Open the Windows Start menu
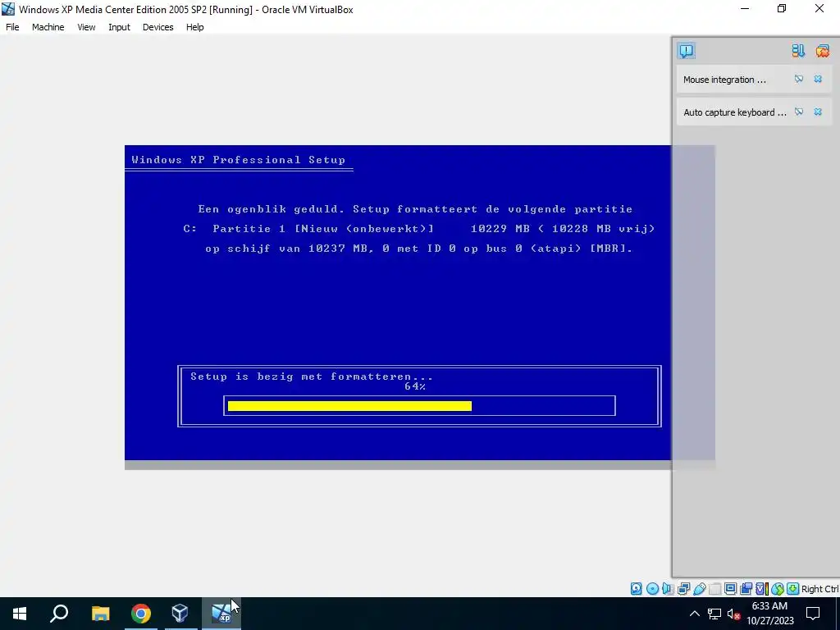Screen dimensions: 840x630 20,614
